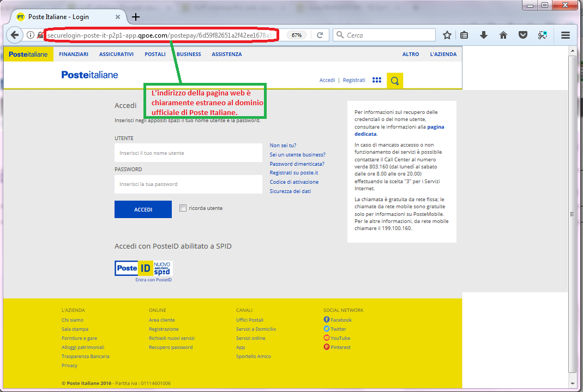Open the Facebook social link
Screen dimensions: 583x392
click(x=338, y=320)
